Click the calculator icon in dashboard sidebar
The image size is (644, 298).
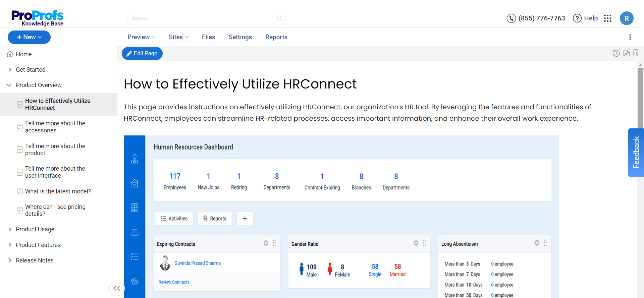coord(135,208)
